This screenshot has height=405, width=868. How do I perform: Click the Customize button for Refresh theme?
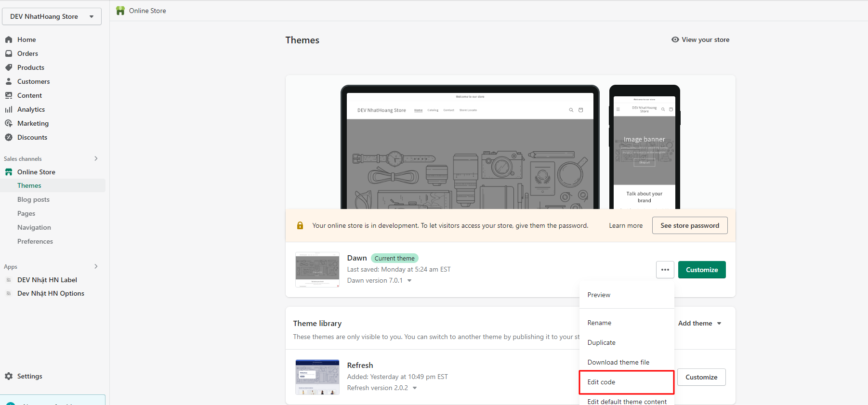coord(701,377)
